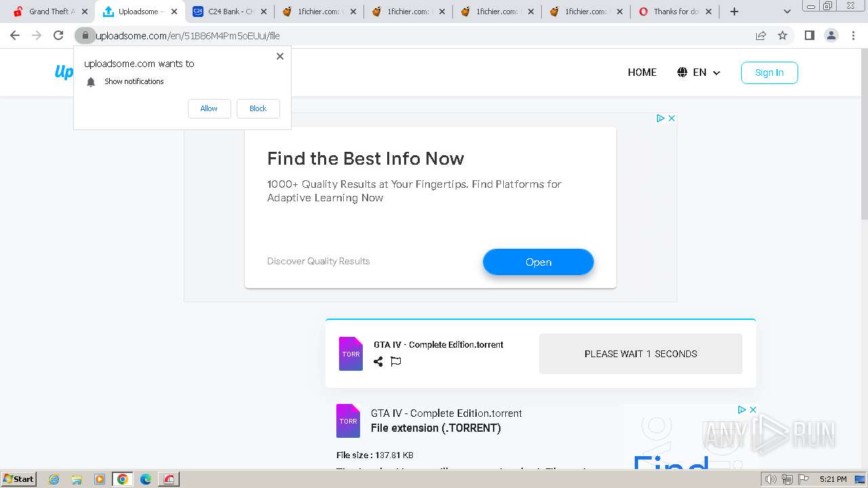Click the File extension (.TORRENT) text
Image resolution: width=868 pixels, height=488 pixels.
click(435, 428)
